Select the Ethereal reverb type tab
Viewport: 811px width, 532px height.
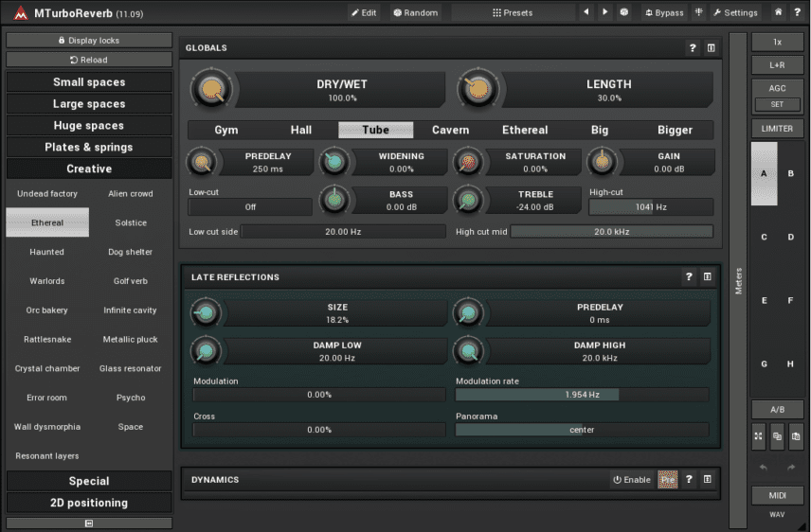(x=525, y=130)
